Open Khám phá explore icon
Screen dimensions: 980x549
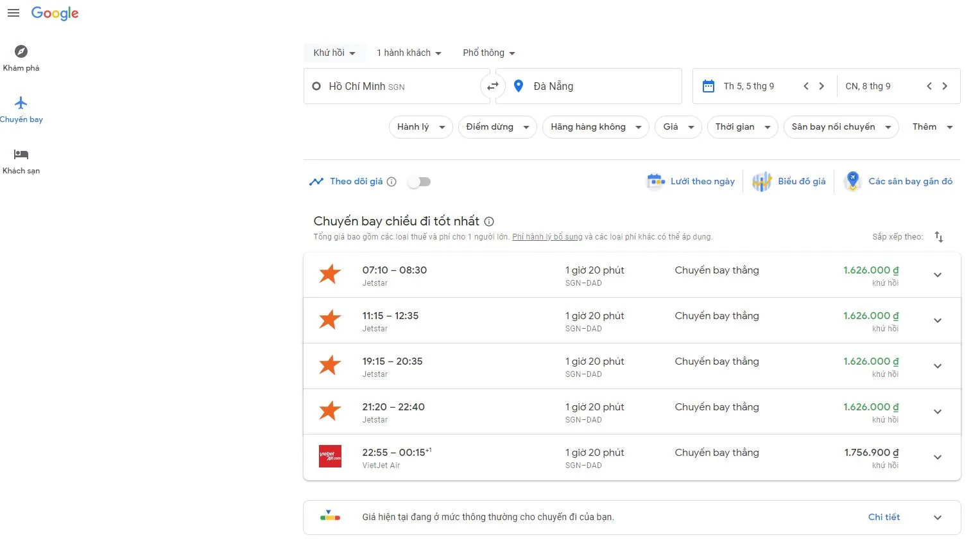coord(21,51)
